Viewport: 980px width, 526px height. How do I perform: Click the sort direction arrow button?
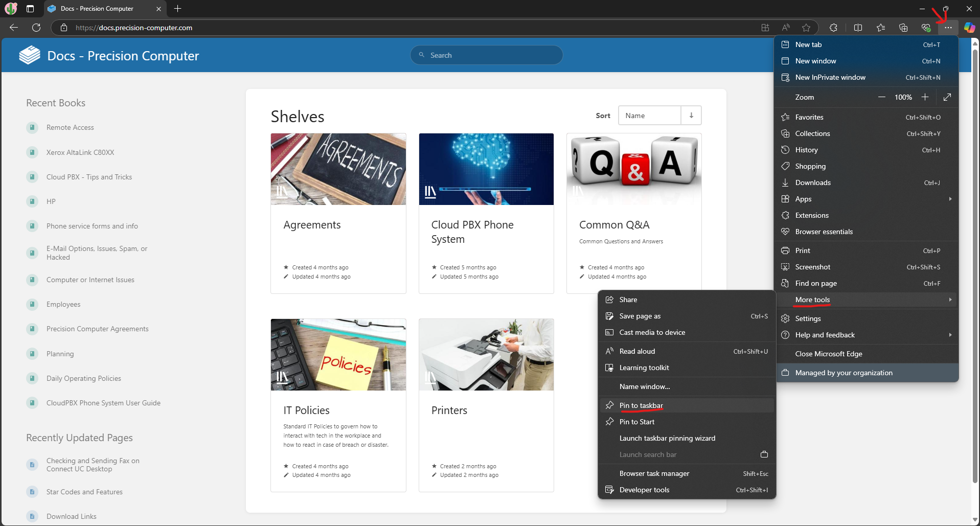[691, 116]
